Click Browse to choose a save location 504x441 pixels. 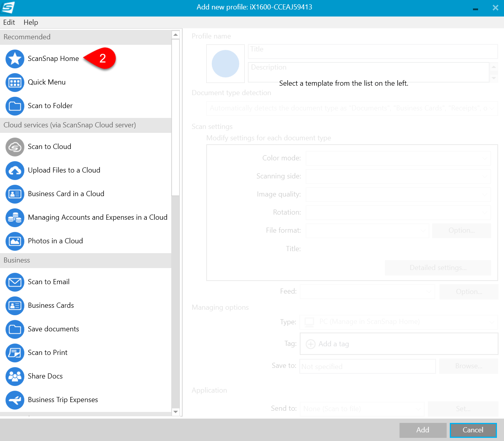pyautogui.click(x=468, y=366)
